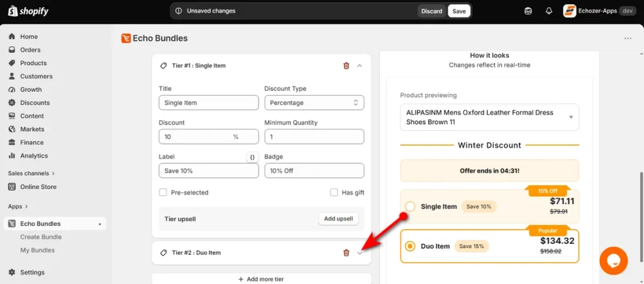
Task: Open the notifications bell
Action: coord(548,11)
